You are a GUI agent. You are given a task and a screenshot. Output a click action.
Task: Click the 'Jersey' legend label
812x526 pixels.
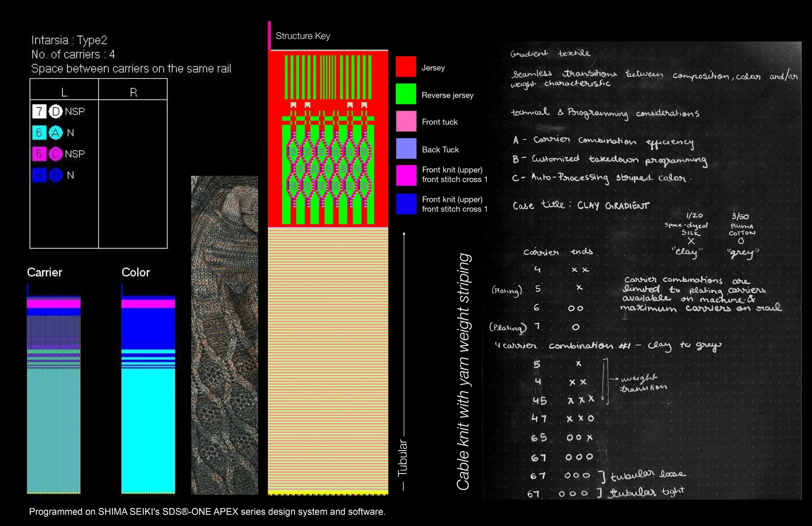click(x=433, y=68)
